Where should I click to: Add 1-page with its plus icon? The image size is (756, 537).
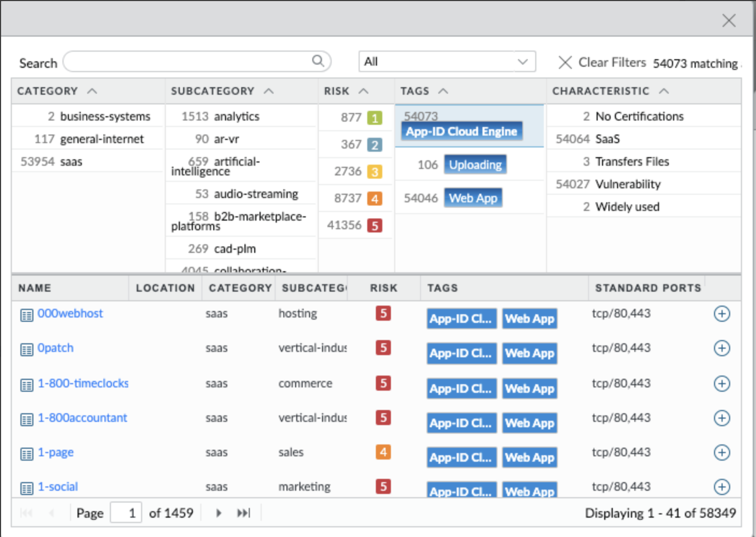tap(722, 453)
